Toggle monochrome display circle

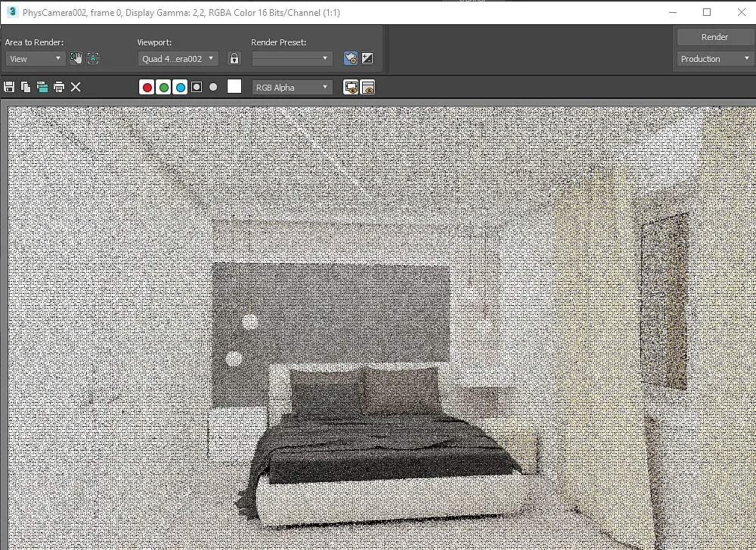[x=213, y=87]
